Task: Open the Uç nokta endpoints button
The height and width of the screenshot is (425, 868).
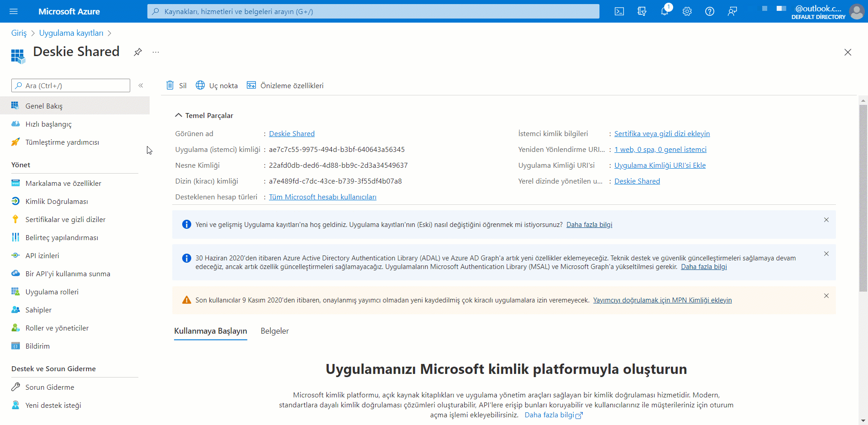Action: 217,85
